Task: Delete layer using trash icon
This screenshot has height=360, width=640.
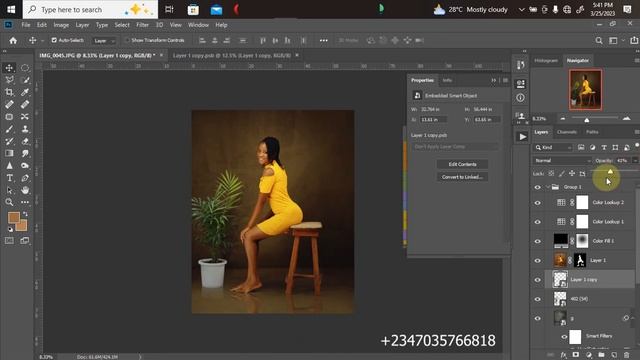Action: (627, 355)
